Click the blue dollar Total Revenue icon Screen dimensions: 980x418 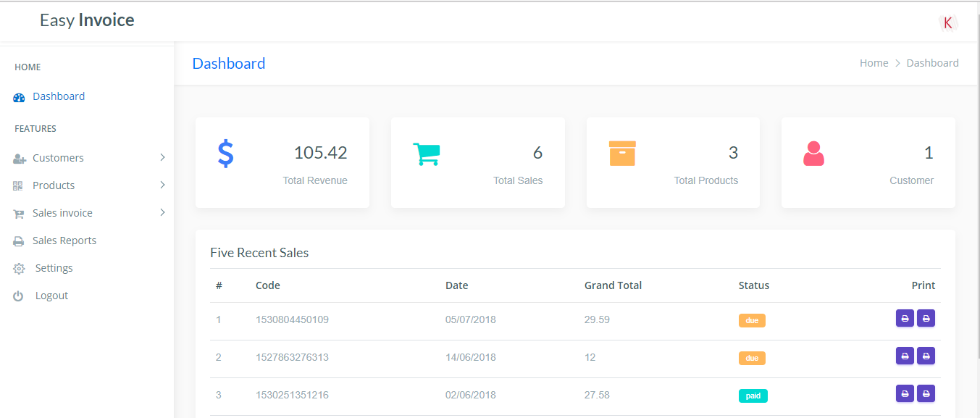click(x=226, y=154)
